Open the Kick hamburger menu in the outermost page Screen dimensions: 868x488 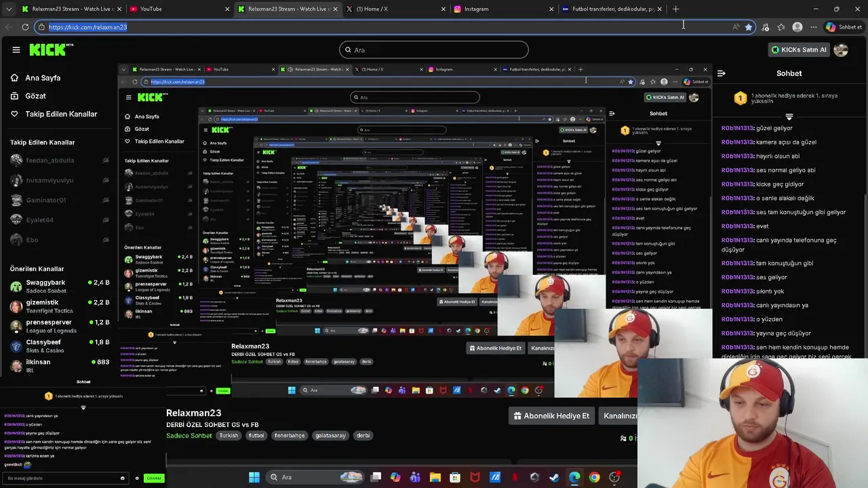point(16,49)
